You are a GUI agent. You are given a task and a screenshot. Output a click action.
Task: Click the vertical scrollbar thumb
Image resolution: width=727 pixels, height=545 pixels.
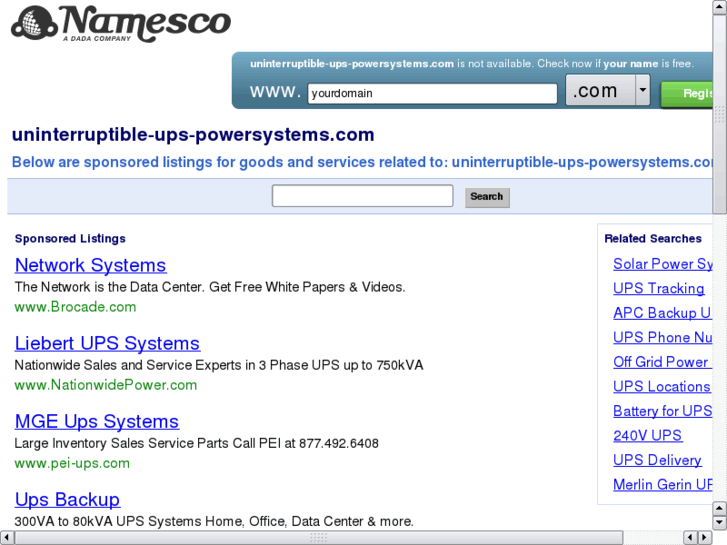click(x=720, y=114)
